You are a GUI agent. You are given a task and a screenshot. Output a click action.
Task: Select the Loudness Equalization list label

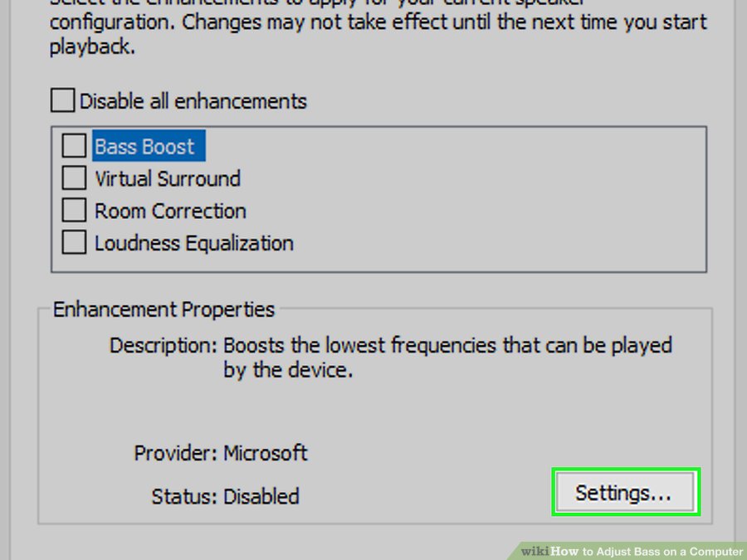(x=194, y=243)
